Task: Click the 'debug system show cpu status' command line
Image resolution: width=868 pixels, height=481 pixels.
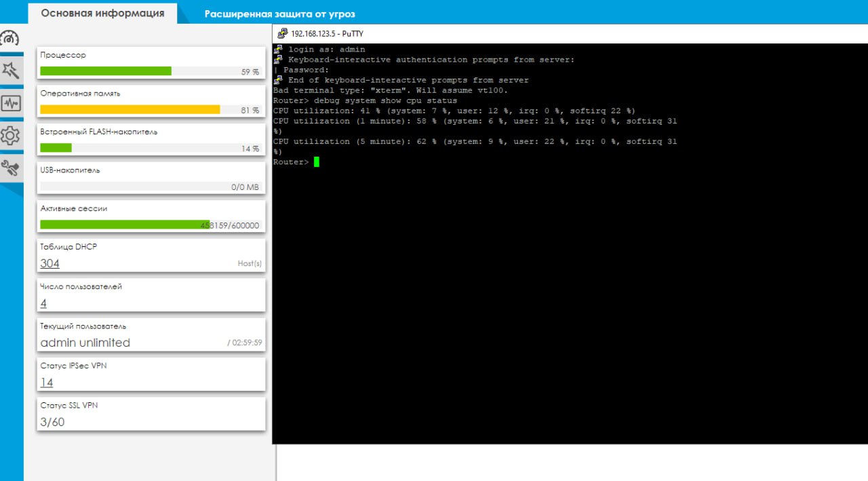Action: 365,100
